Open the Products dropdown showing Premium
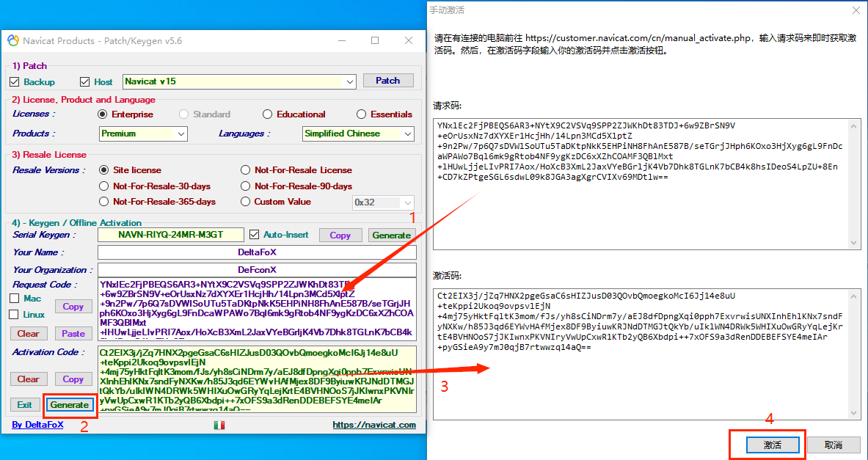This screenshot has width=868, height=460. click(181, 134)
